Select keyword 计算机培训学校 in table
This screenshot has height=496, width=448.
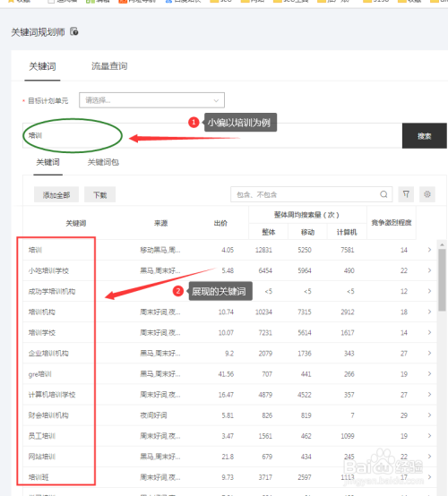click(52, 395)
